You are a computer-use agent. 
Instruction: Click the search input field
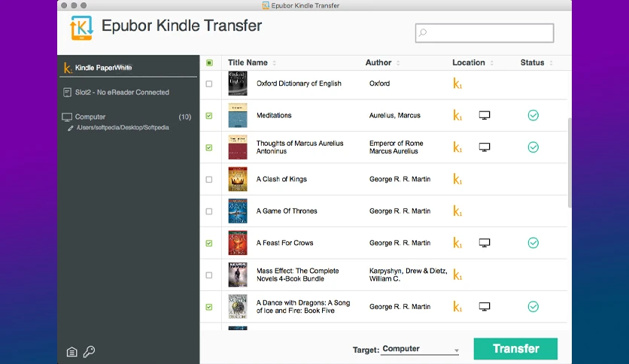pos(485,33)
